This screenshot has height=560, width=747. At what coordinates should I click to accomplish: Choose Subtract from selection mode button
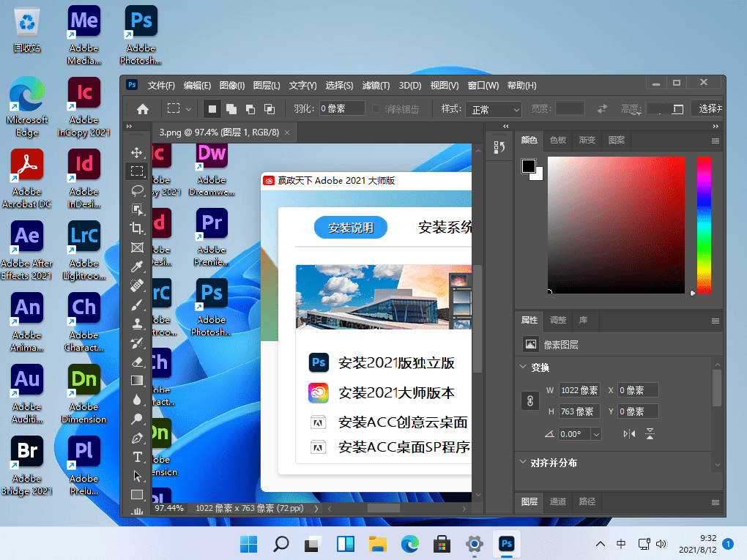(x=250, y=109)
